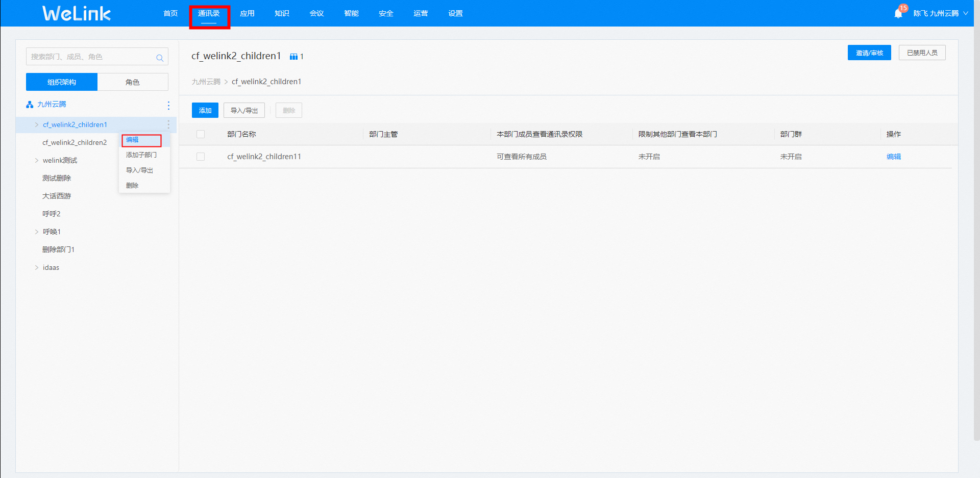
Task: Open the 会议 nav tab
Action: (x=316, y=13)
